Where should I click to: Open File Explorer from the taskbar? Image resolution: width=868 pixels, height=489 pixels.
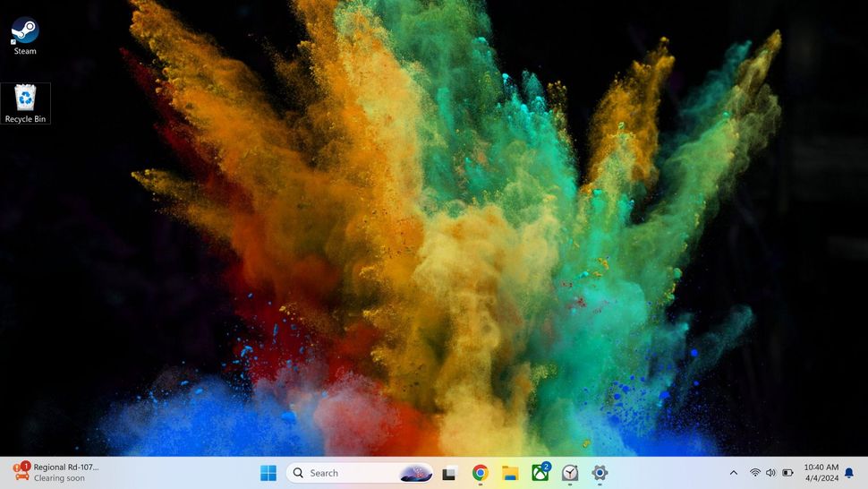(x=510, y=473)
